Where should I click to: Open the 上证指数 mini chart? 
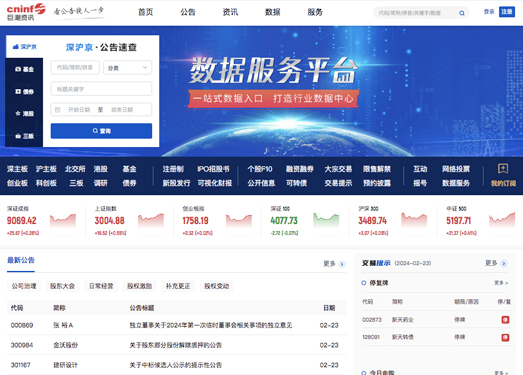point(151,221)
